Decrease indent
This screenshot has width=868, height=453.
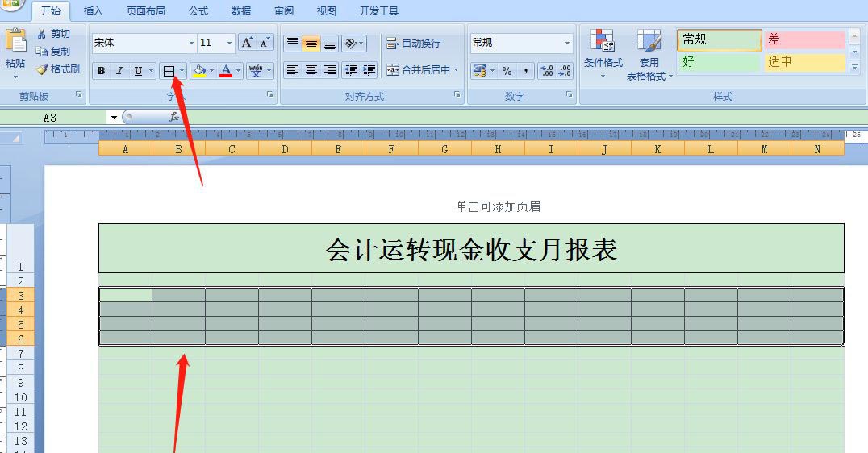(351, 69)
